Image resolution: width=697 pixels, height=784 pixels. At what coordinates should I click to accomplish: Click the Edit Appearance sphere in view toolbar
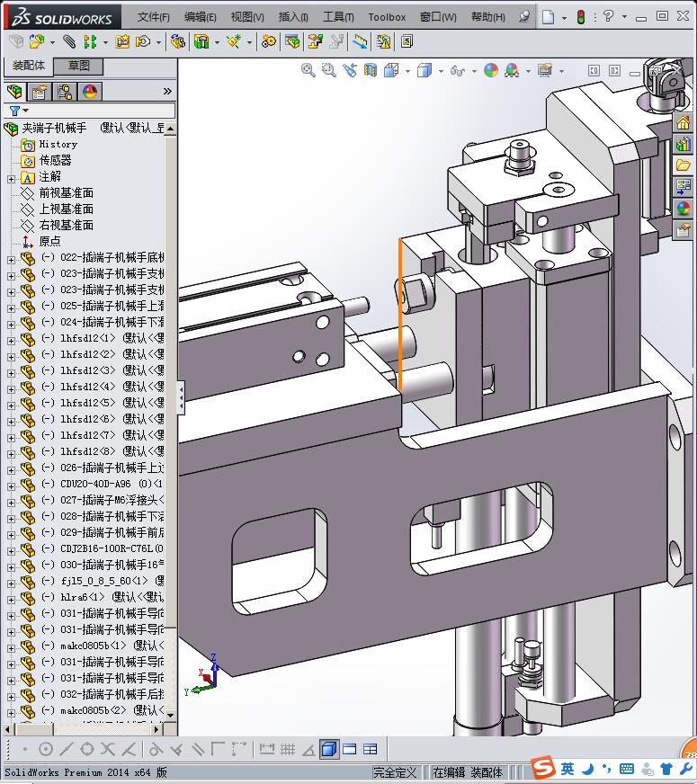490,70
